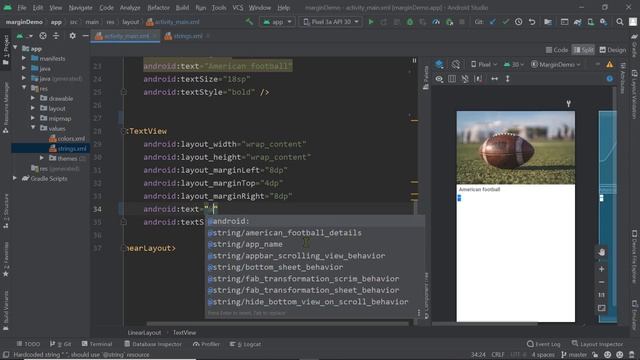Show Git history clock icon
The width and height of the screenshot is (640, 360).
pos(518,22)
